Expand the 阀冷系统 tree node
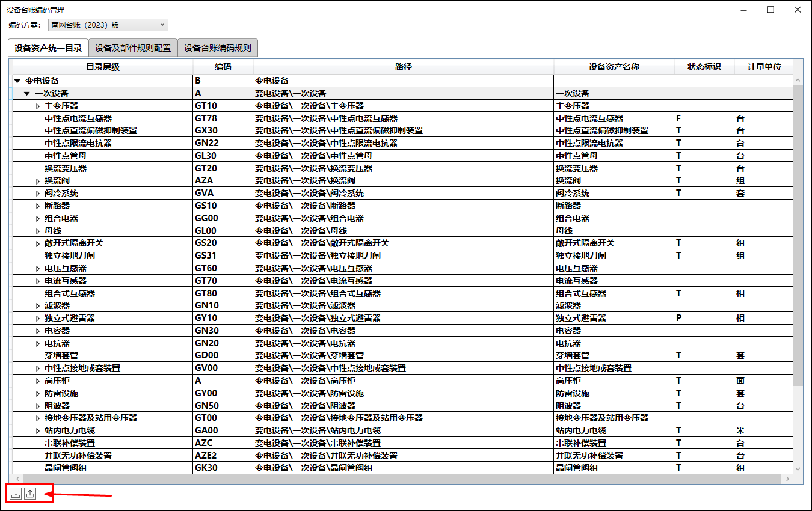This screenshot has width=812, height=511. (38, 193)
